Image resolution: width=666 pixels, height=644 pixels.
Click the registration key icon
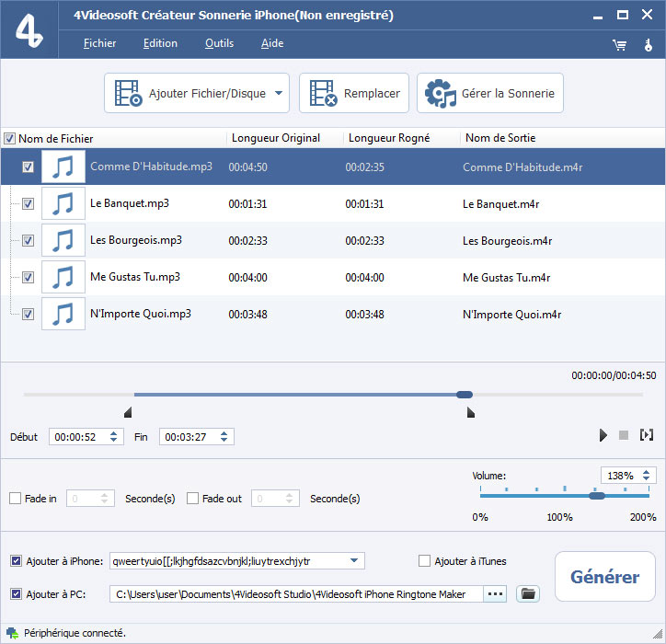(648, 44)
